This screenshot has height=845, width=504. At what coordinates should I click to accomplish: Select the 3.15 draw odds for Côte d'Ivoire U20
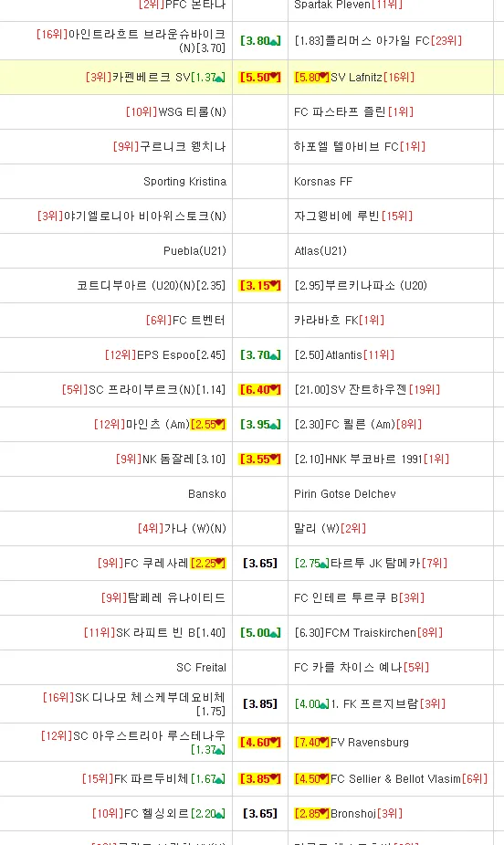(260, 285)
